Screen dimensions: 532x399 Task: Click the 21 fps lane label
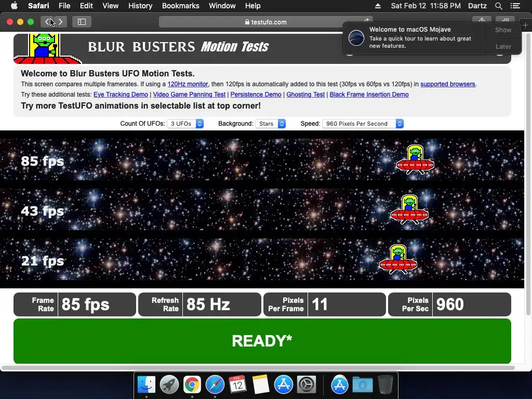click(x=43, y=261)
